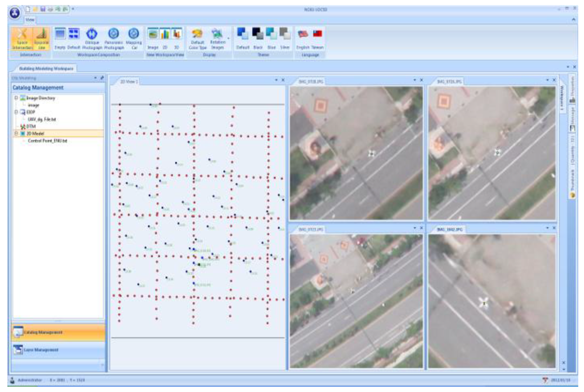Switch to the Building Modeling Workspace tab
Viewport: 584px width, 392px height.
[x=46, y=68]
